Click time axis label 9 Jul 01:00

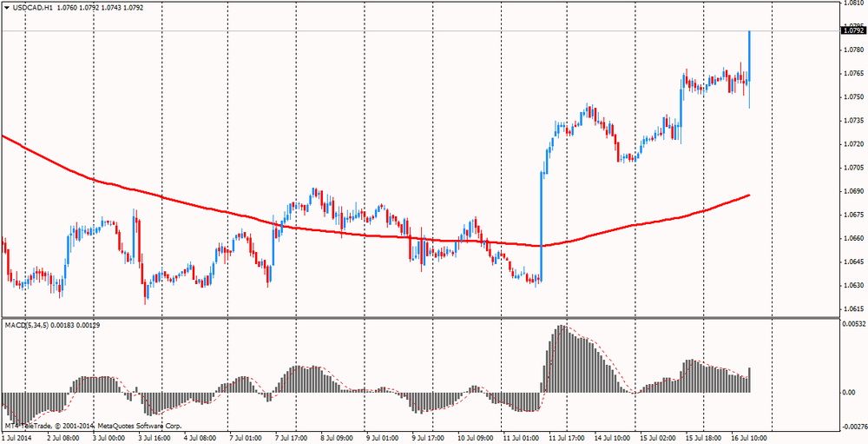coord(385,438)
